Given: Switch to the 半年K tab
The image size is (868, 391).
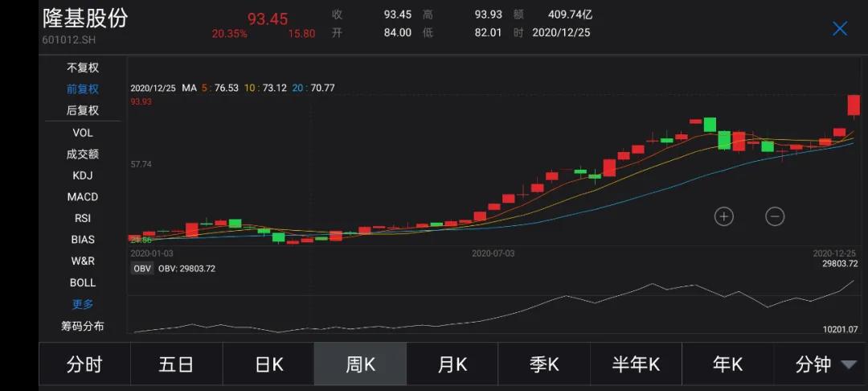Looking at the screenshot, I should tap(636, 364).
